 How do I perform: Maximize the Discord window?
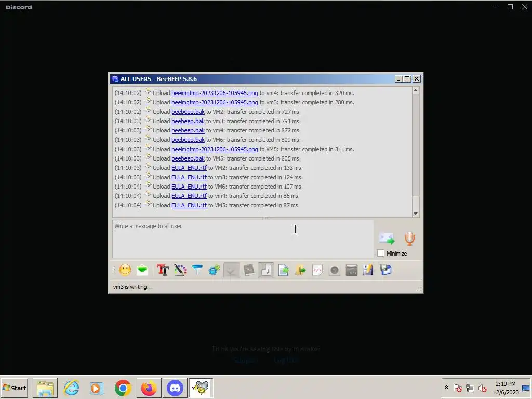tap(510, 7)
